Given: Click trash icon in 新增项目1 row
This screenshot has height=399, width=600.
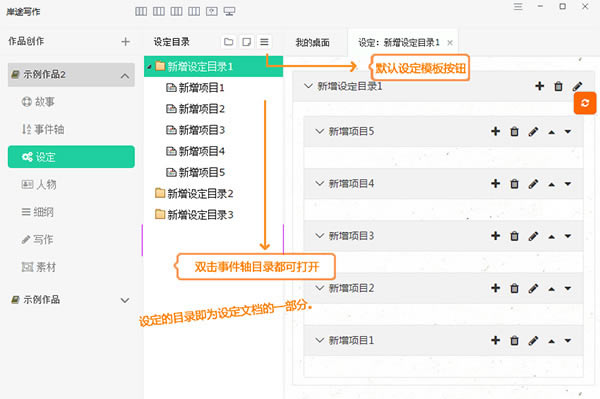Looking at the screenshot, I should click(x=514, y=340).
